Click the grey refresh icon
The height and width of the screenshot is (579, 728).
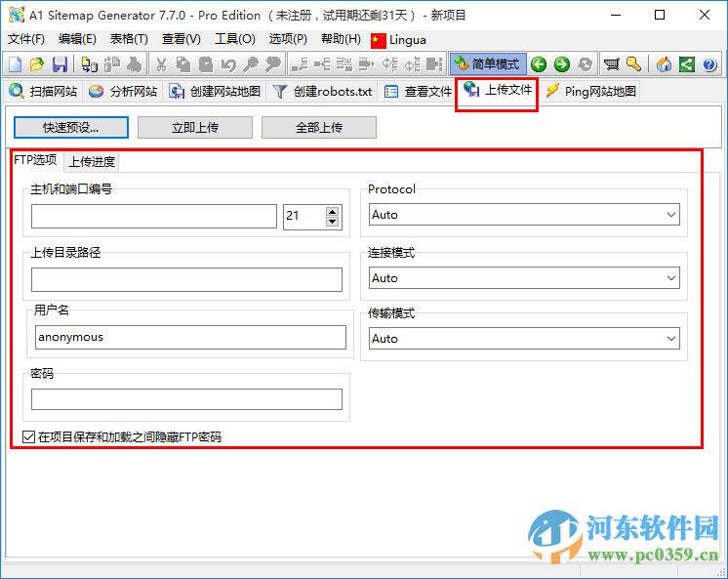pos(585,64)
